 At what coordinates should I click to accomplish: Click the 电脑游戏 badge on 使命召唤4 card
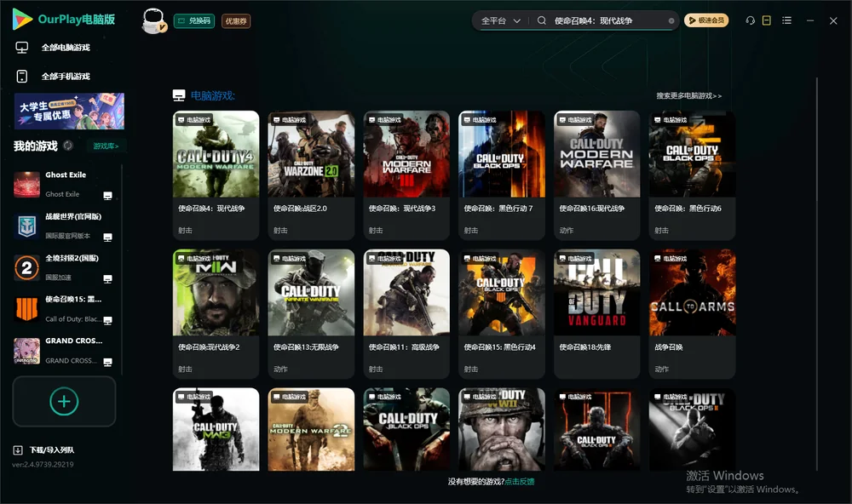(x=193, y=120)
